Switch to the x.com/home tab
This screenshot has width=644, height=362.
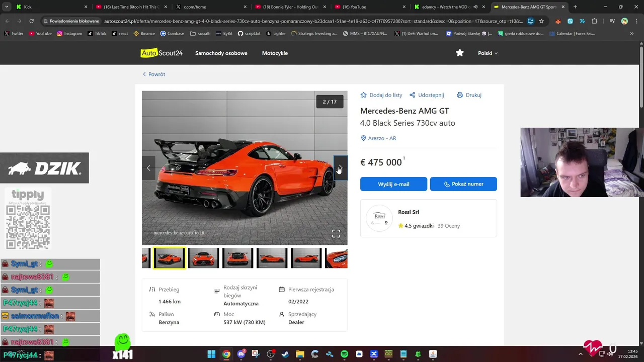[210, 7]
